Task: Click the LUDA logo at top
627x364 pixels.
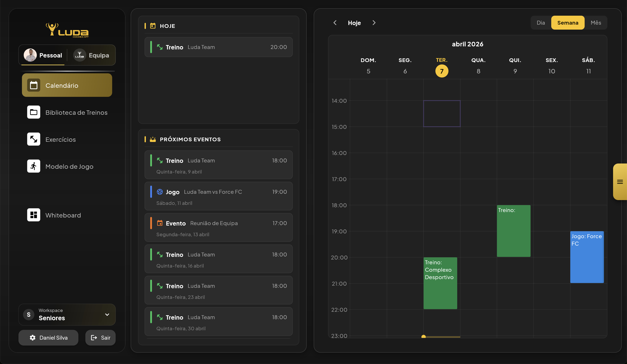Action: 67,30
